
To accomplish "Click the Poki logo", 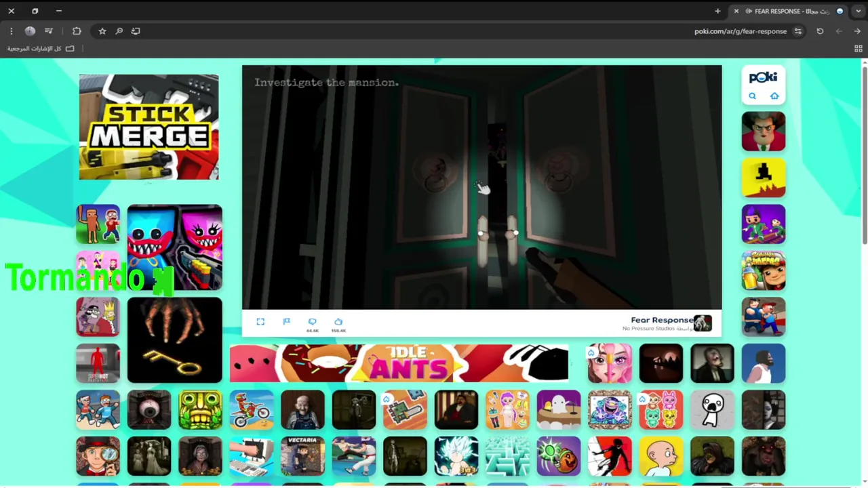I will [763, 77].
